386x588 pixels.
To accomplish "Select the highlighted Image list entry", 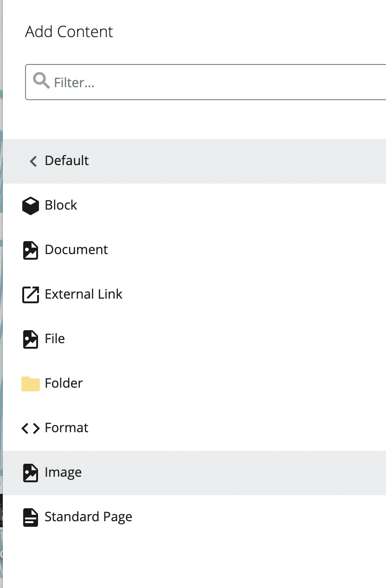I will tap(63, 473).
